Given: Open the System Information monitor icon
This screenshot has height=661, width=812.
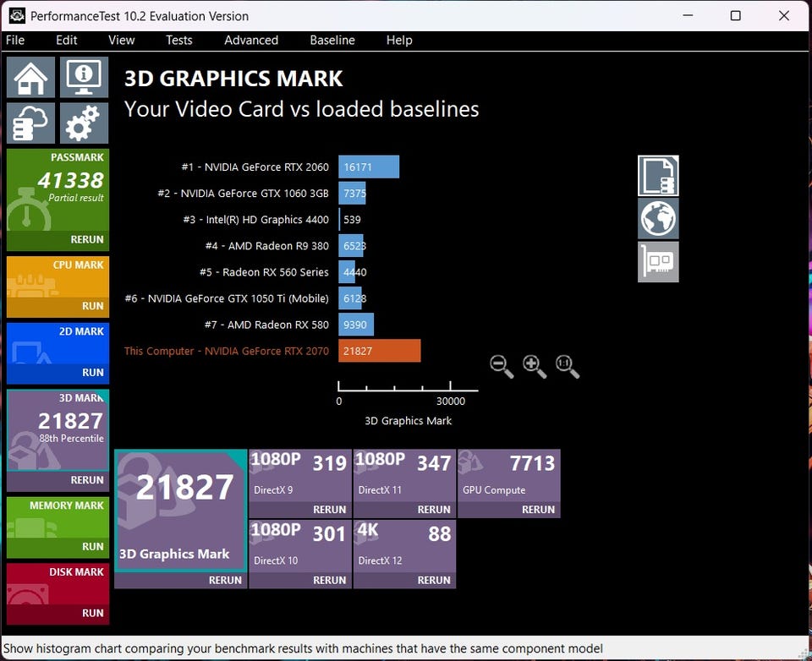Looking at the screenshot, I should click(x=84, y=77).
